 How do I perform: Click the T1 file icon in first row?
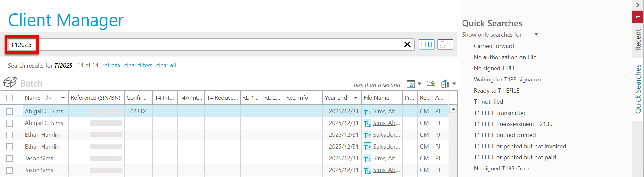(x=367, y=112)
